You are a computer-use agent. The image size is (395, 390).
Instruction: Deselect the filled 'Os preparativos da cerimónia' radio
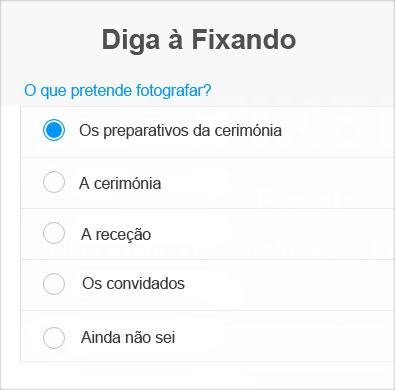(x=54, y=130)
